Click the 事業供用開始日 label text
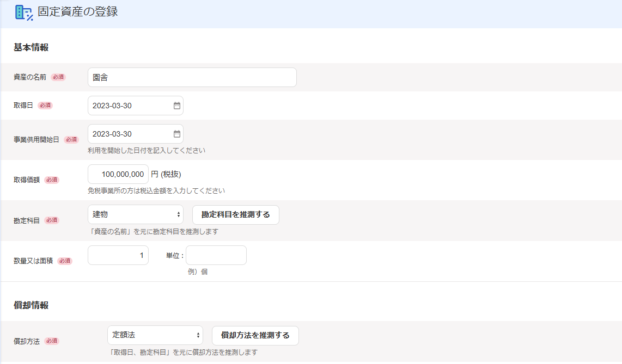 (36, 139)
